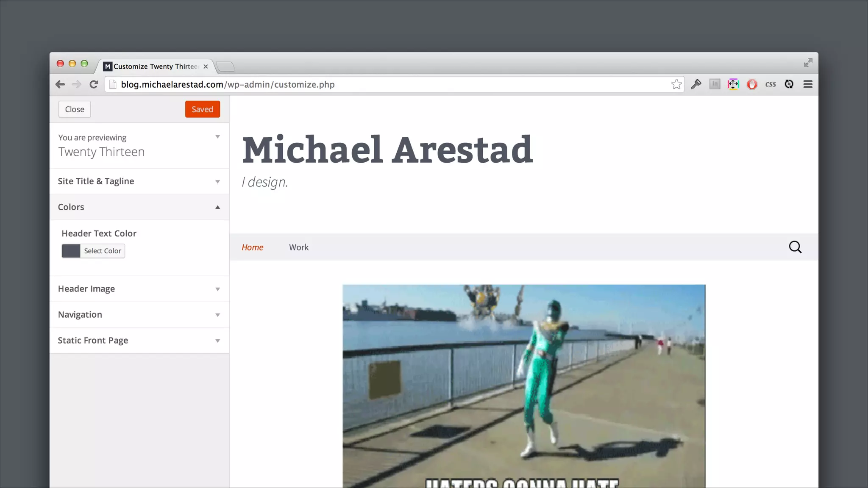Open the site search magnifier icon
The height and width of the screenshot is (488, 868).
[795, 247]
